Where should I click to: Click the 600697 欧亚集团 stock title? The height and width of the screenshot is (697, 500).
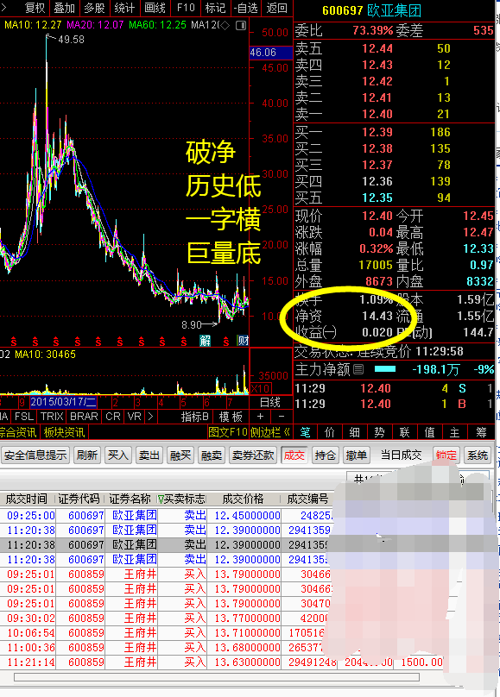coord(372,10)
